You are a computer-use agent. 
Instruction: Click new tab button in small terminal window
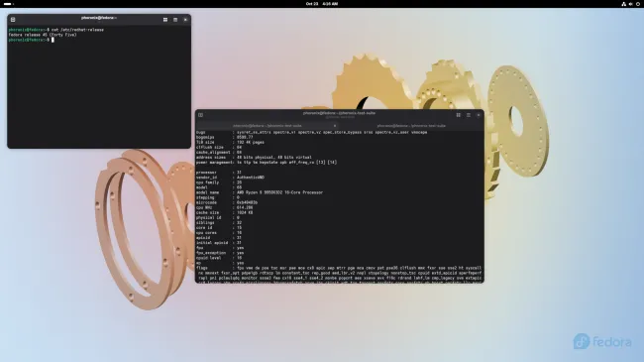tap(13, 19)
